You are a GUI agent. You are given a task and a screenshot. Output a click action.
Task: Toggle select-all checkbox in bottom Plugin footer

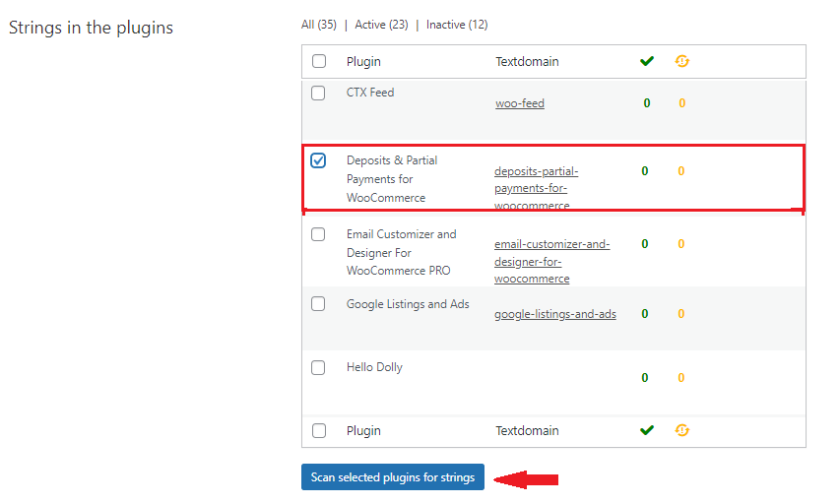pyautogui.click(x=319, y=430)
